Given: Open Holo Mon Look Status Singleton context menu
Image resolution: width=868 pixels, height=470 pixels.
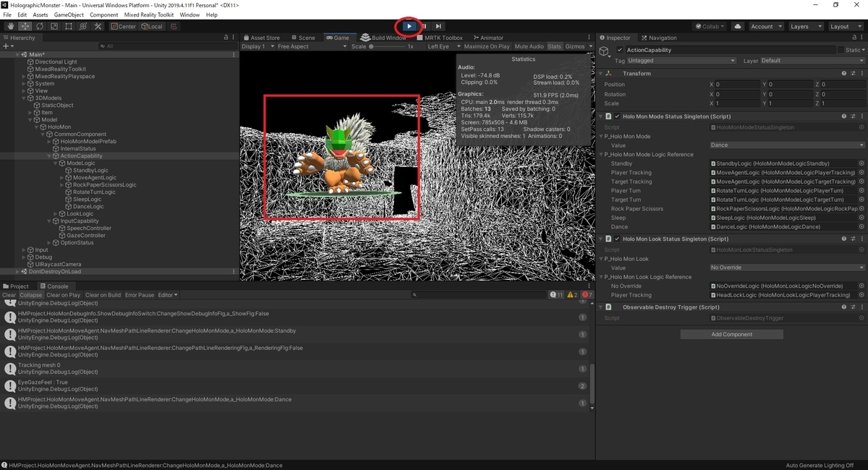Looking at the screenshot, I should (x=861, y=239).
